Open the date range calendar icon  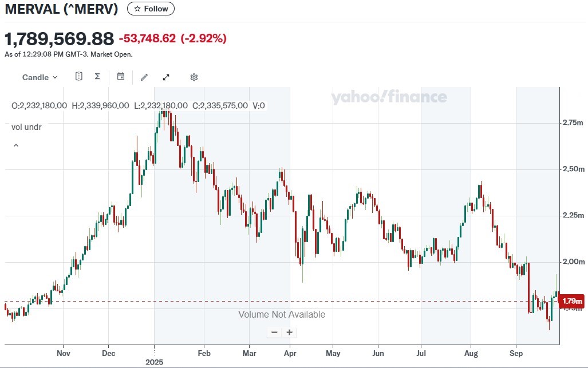point(121,77)
